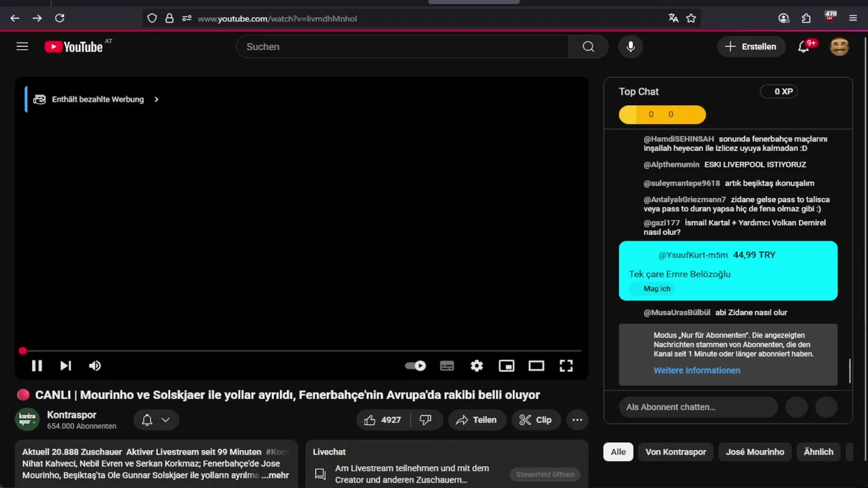Click the @MusaUrasBülbül chat username
The image size is (868, 488).
click(x=677, y=312)
